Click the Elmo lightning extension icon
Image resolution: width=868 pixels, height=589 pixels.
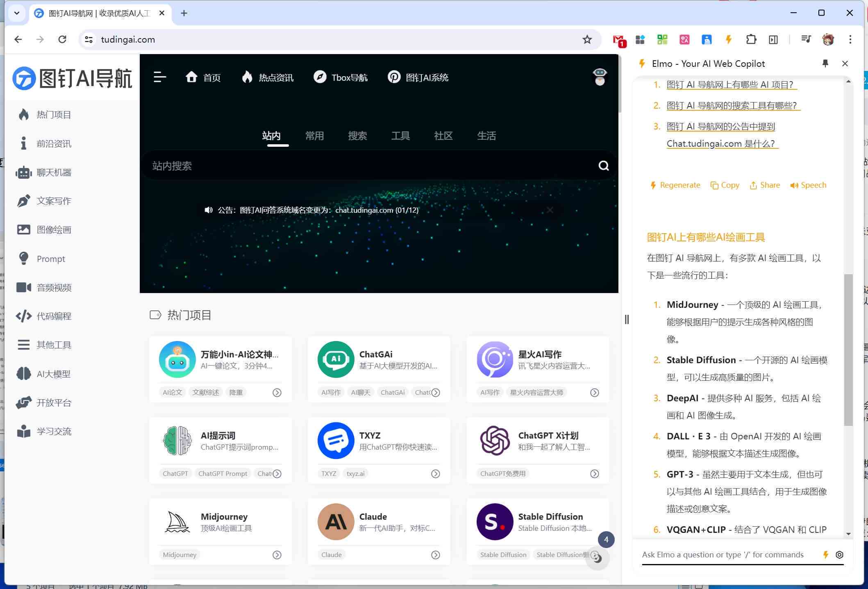tap(728, 39)
